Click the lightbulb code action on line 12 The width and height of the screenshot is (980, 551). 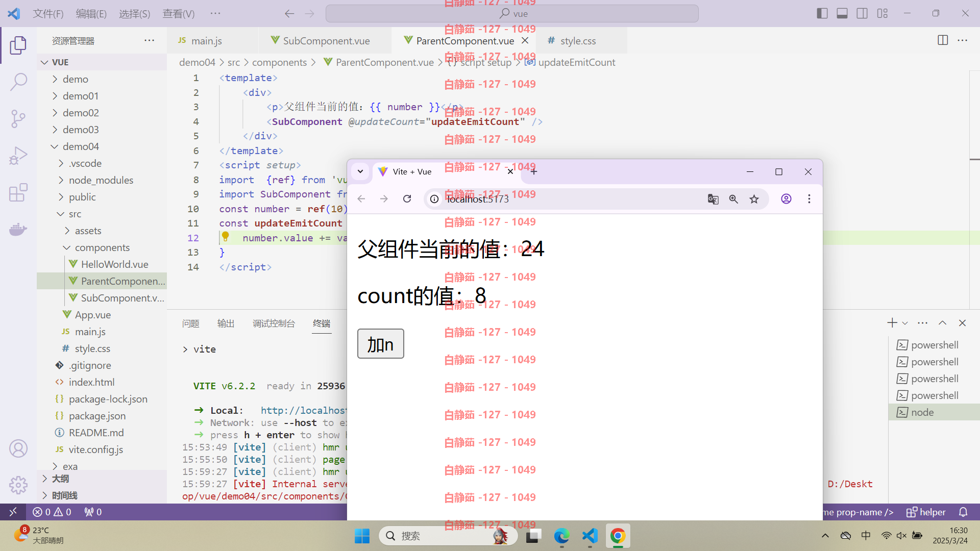(225, 237)
